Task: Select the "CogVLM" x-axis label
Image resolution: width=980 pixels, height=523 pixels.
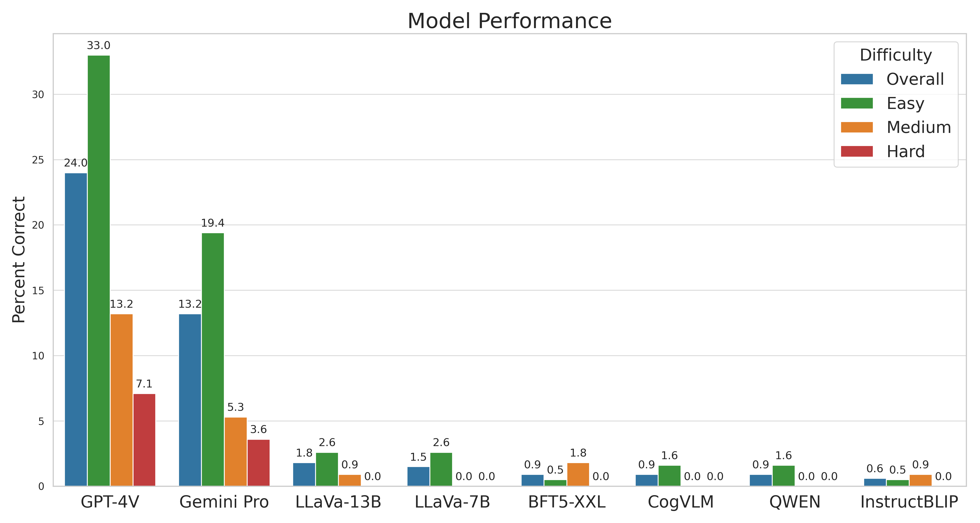Action: point(681,502)
